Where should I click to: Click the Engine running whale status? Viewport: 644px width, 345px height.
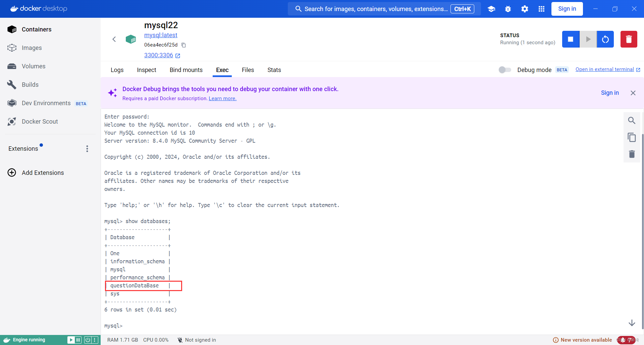tap(24, 340)
